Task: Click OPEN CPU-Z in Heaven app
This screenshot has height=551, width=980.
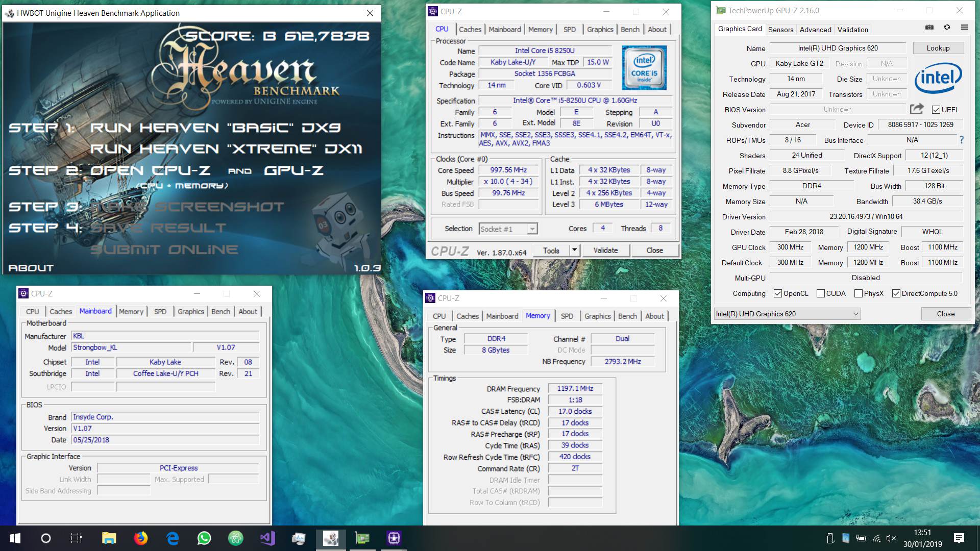Action: [150, 170]
